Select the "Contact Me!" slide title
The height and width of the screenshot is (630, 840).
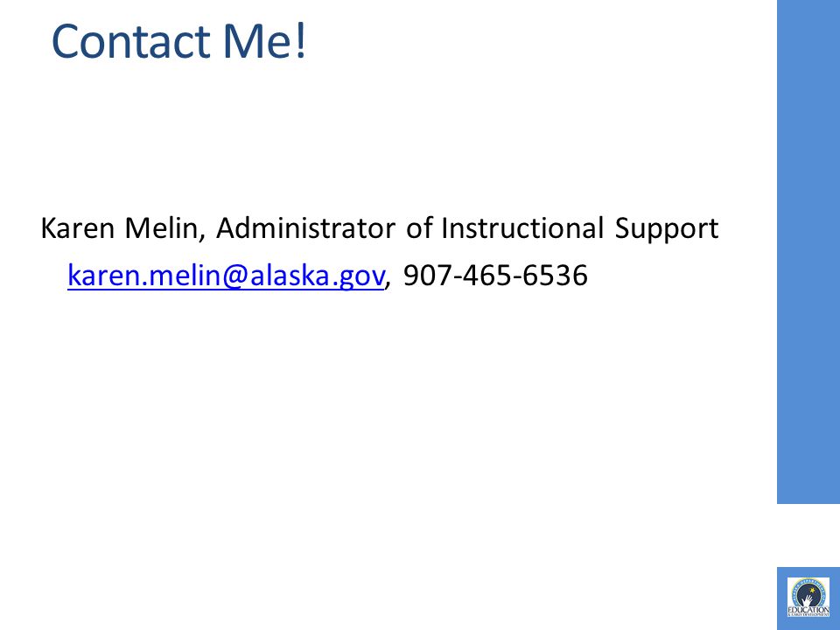[x=178, y=41]
